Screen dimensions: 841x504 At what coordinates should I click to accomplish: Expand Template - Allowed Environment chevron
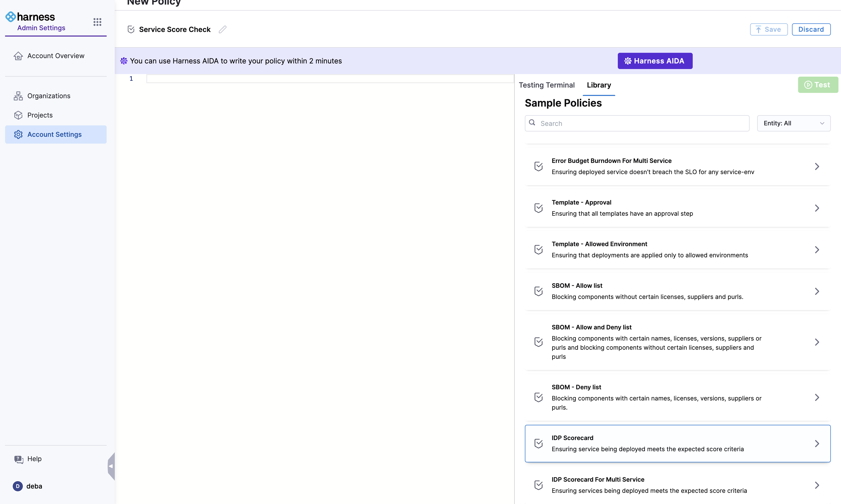(x=817, y=250)
